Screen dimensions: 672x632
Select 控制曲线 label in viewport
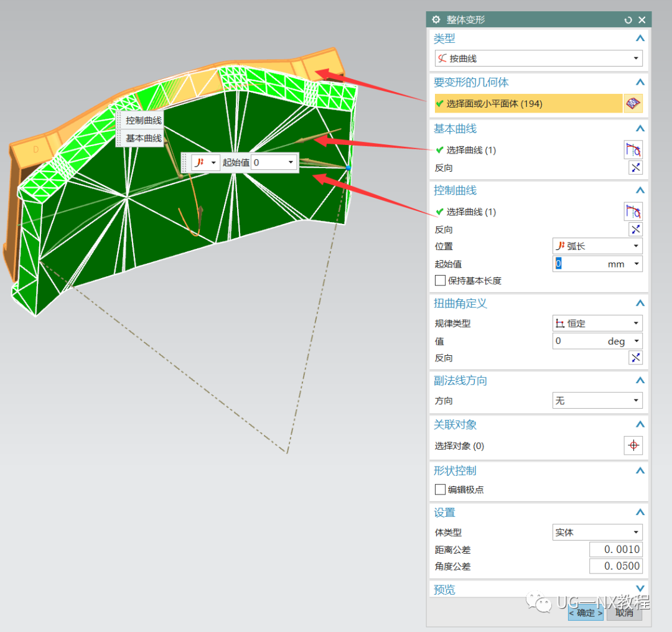(x=144, y=121)
